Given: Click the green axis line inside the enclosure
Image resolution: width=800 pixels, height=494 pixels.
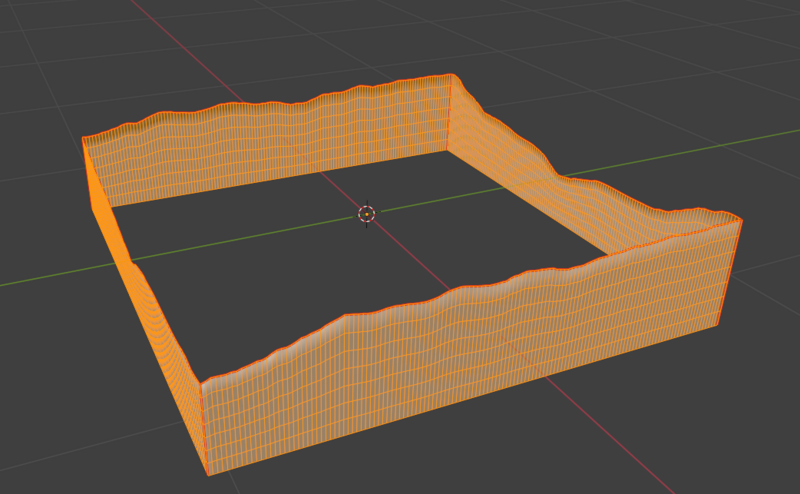Looking at the screenshot, I should pyautogui.click(x=300, y=227).
